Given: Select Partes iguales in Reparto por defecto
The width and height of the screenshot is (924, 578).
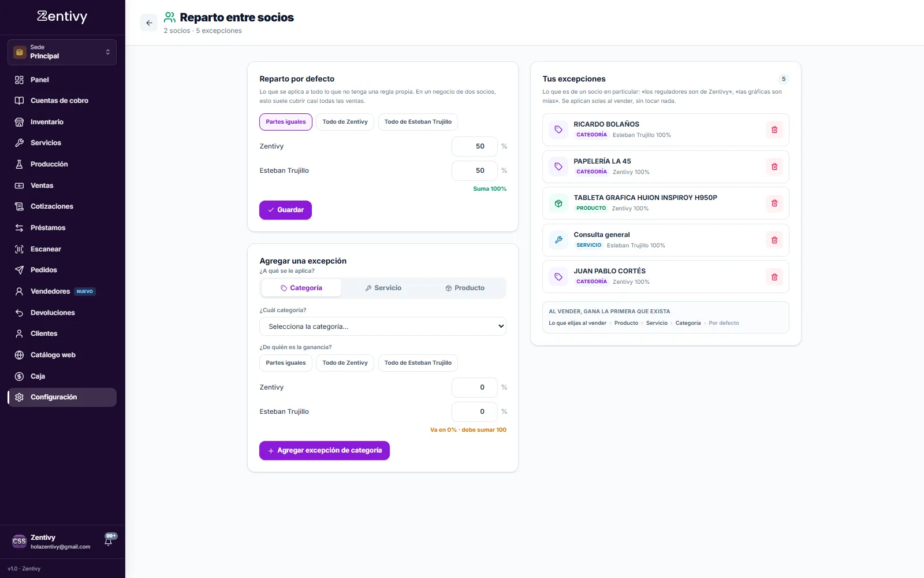Looking at the screenshot, I should pyautogui.click(x=286, y=122).
